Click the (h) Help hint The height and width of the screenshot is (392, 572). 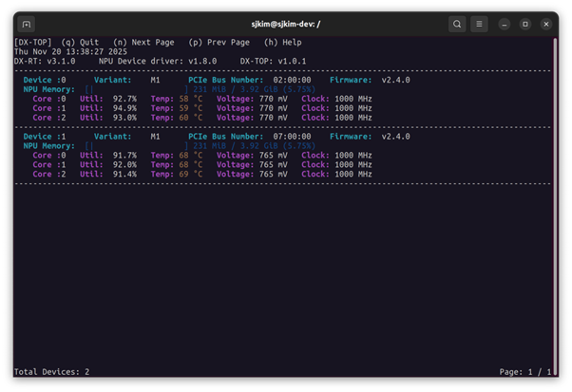[283, 43]
